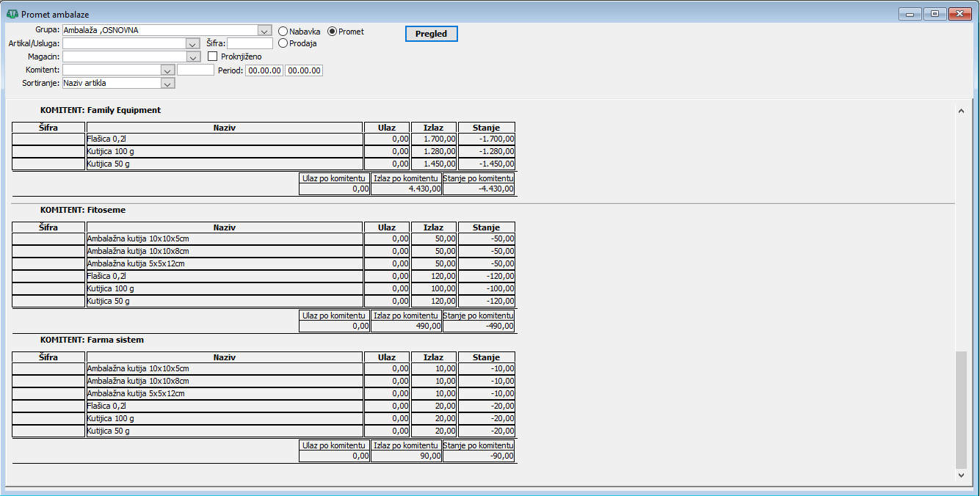Enable the Proknjiženo checkbox
The image size is (980, 496).
coord(213,56)
